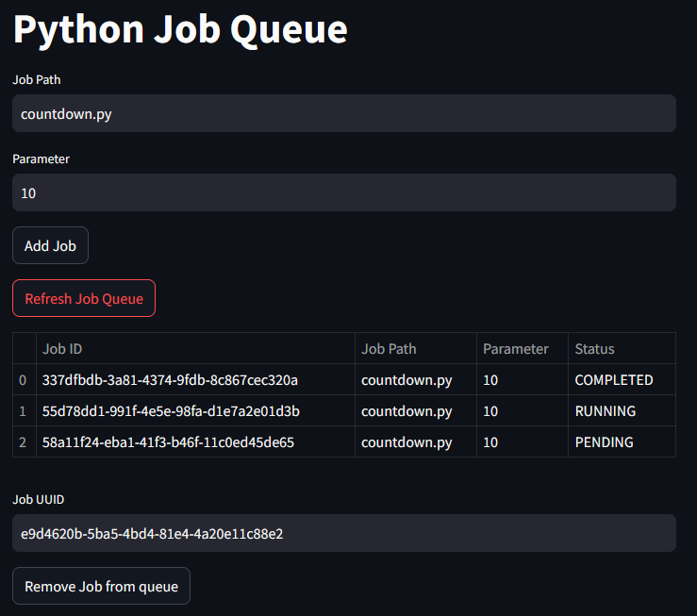
Task: Click the Status column header
Action: [621, 348]
